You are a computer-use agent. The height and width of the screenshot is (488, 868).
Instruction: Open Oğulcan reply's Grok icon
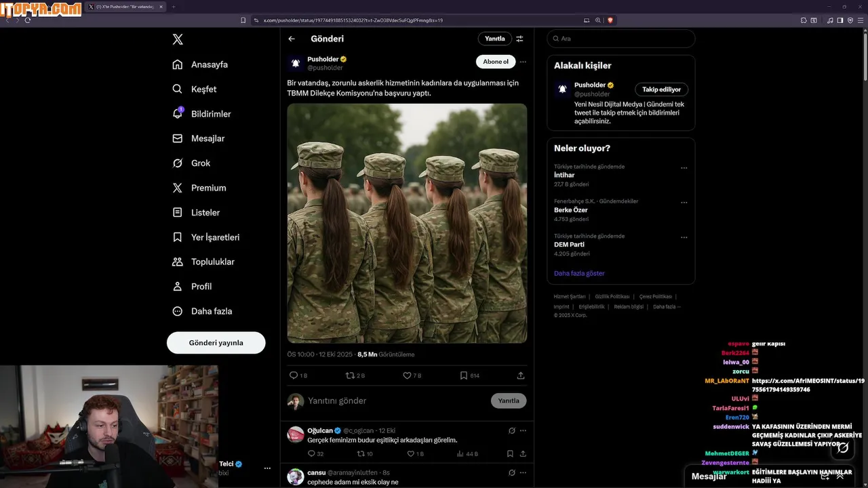click(512, 430)
